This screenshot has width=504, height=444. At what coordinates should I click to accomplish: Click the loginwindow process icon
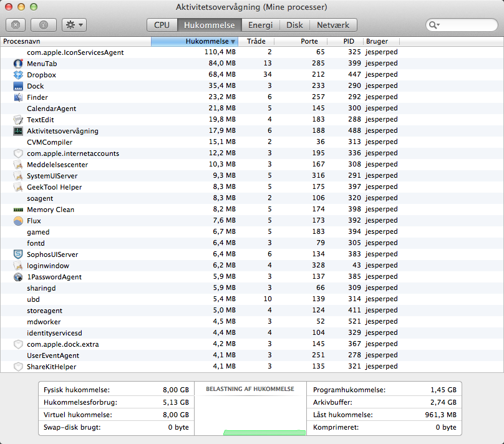click(x=18, y=266)
